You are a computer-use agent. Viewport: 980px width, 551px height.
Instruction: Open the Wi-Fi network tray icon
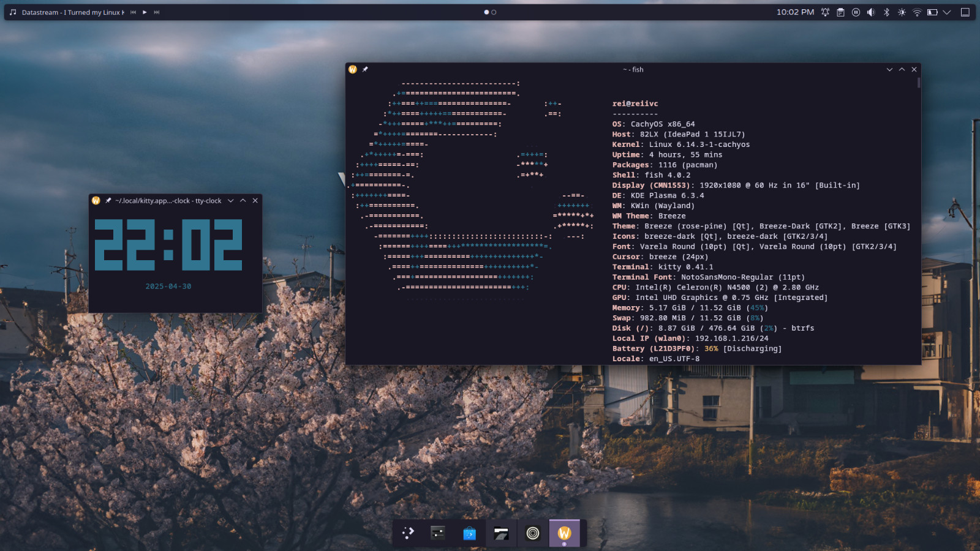pos(917,12)
